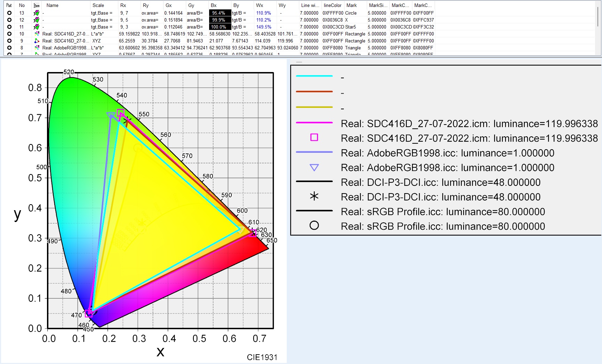Screen dimensions: 602x364
Task: Select the row 10 name Real: SDC416D_27-0...
Action: (66, 34)
